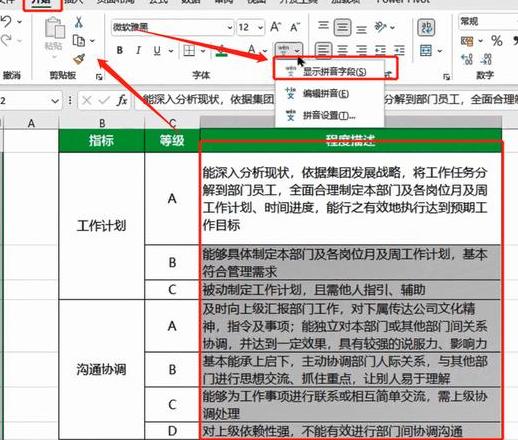Click the accounting currency format icon
The width and height of the screenshot is (518, 440).
pyautogui.click(x=467, y=41)
